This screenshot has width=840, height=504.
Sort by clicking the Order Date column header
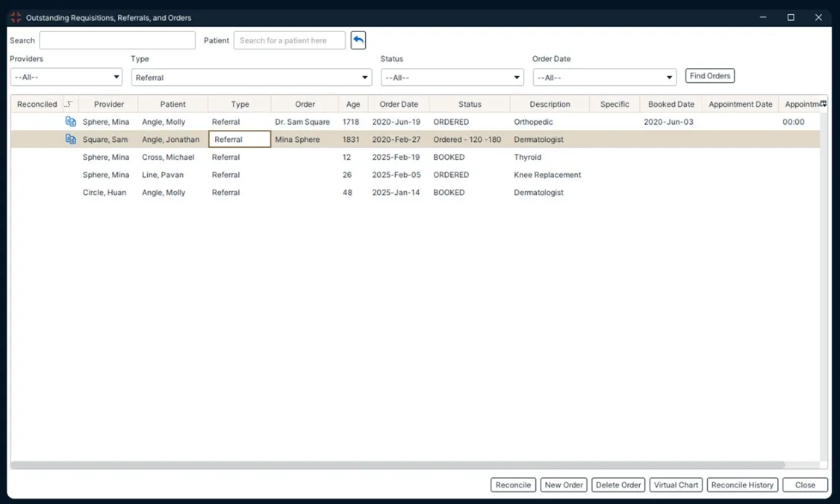(398, 104)
